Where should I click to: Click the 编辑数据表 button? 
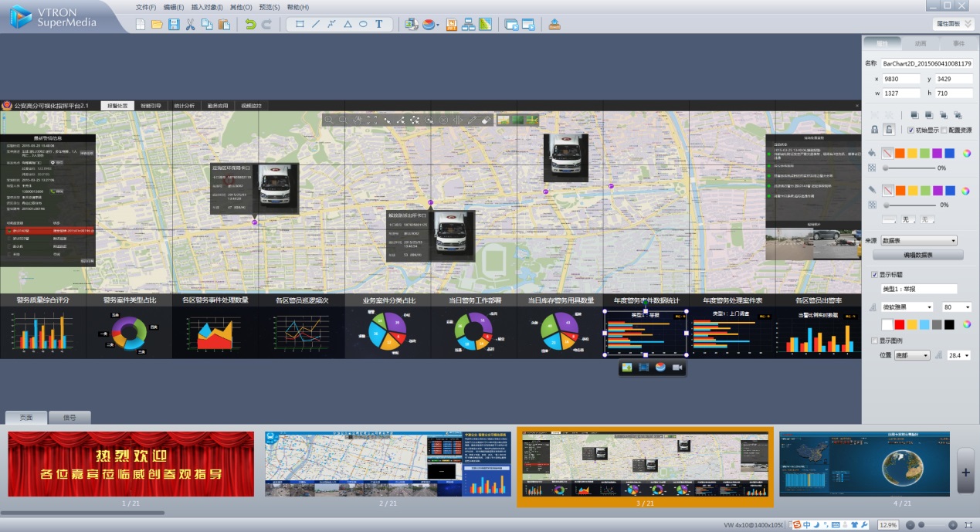coord(917,255)
